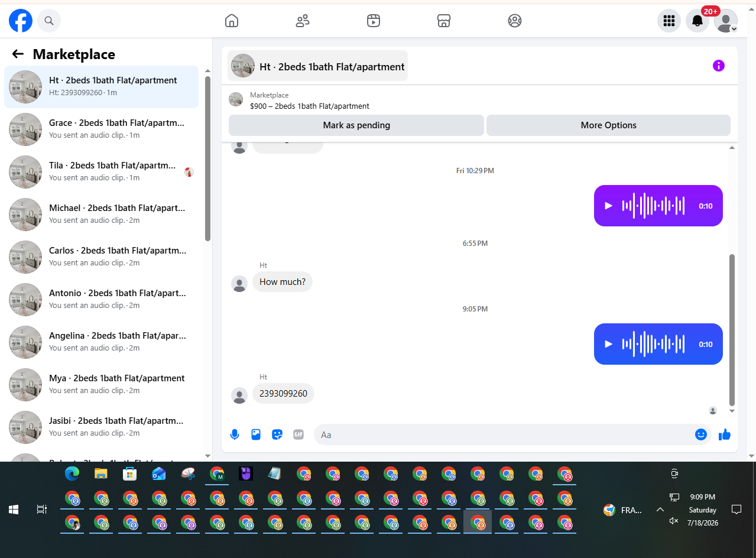The height and width of the screenshot is (558, 756).
Task: Open the Friends icon in top bar
Action: [303, 21]
